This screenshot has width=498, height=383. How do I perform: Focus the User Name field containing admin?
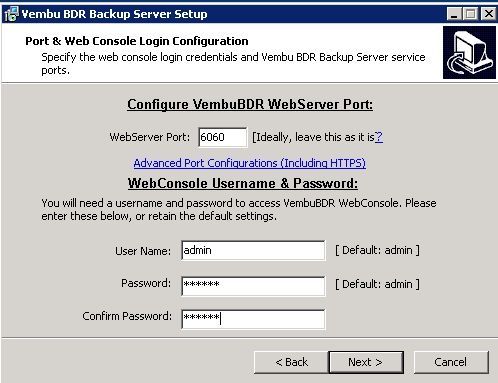click(253, 250)
